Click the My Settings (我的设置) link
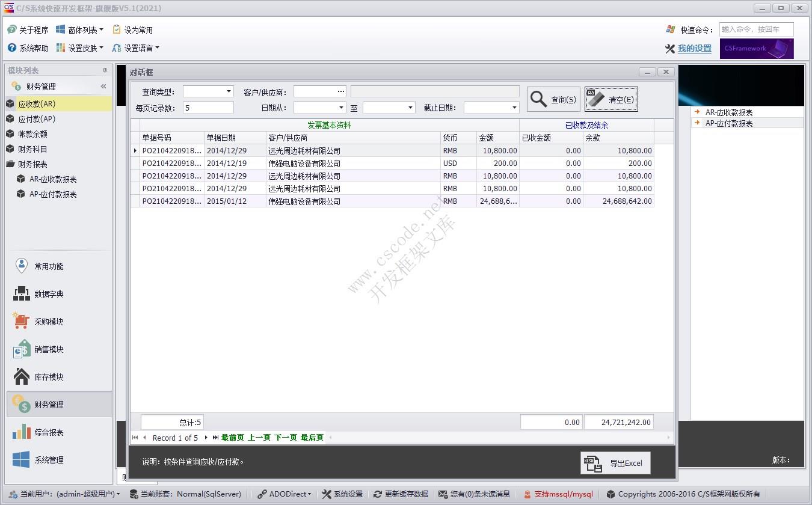Viewport: 812px width, 505px height. [x=694, y=49]
